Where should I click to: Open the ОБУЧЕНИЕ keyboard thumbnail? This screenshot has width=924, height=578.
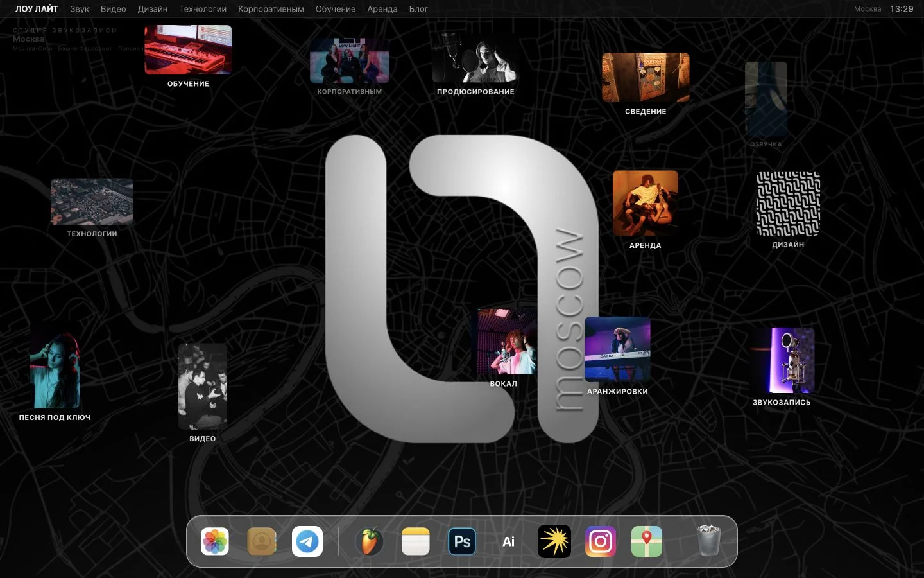click(x=188, y=50)
